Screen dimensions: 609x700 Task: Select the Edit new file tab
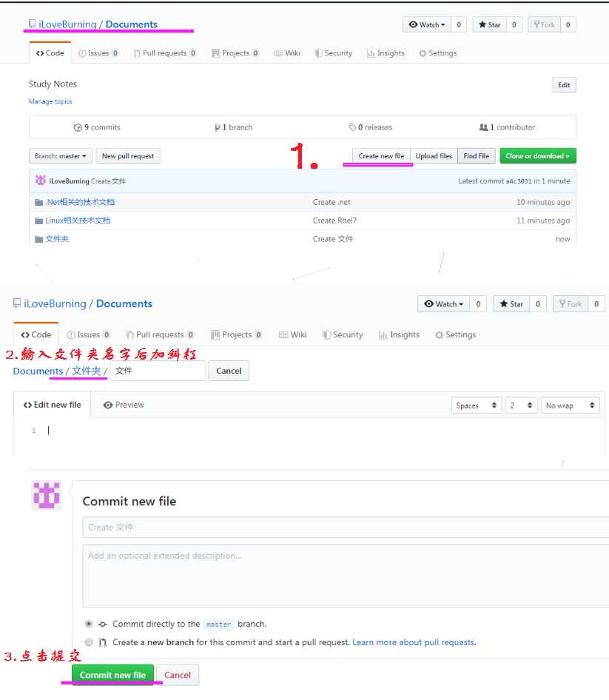point(53,405)
